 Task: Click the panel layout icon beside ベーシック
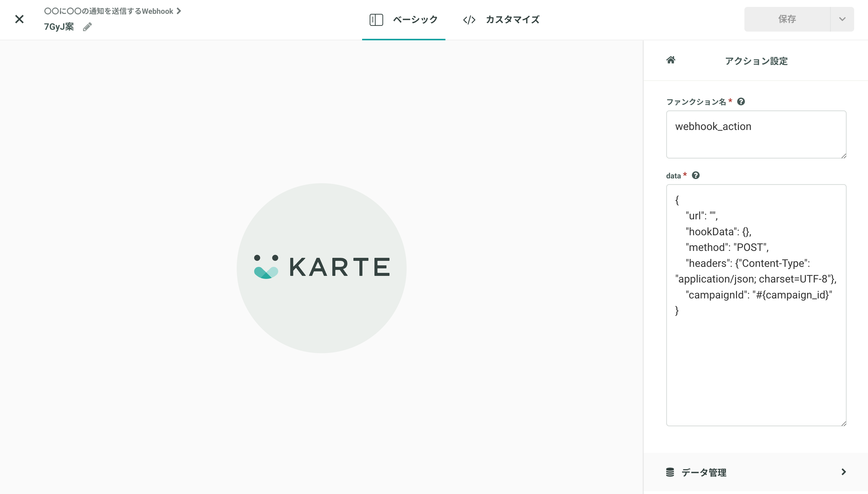pos(376,20)
